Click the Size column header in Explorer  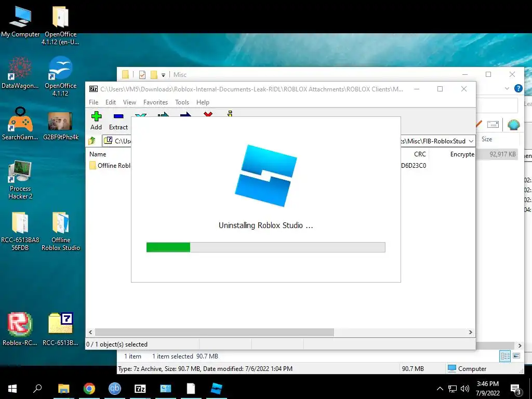pyautogui.click(x=486, y=139)
